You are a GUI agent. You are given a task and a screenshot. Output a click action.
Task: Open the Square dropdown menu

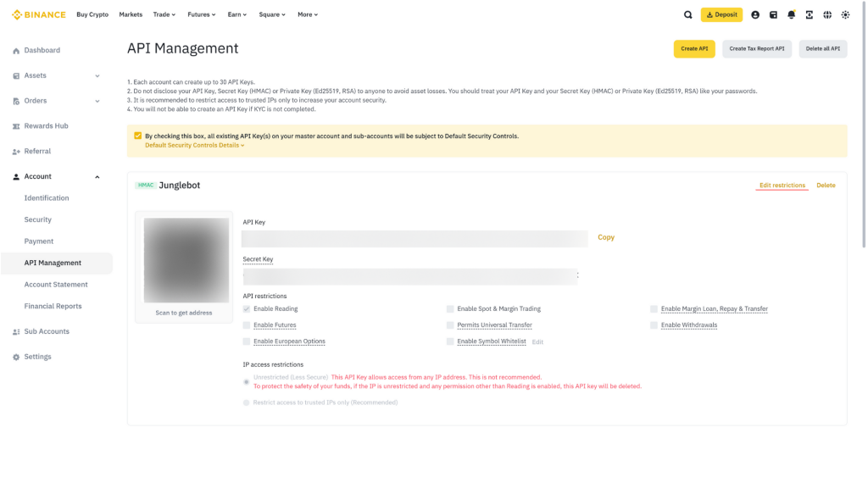[x=272, y=15]
